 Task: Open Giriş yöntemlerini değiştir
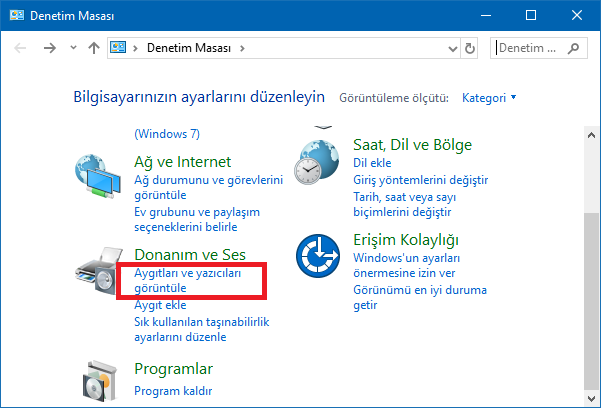420,180
